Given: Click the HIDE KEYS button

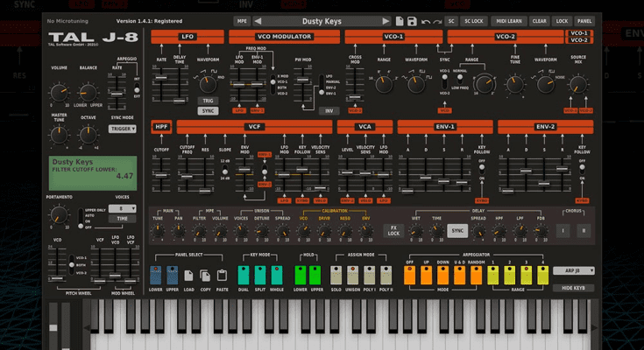Looking at the screenshot, I should point(574,288).
